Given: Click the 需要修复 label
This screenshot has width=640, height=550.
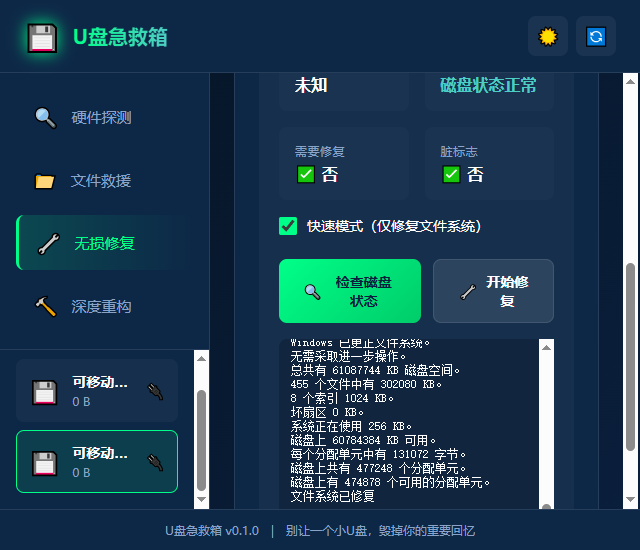Looking at the screenshot, I should (x=320, y=152).
